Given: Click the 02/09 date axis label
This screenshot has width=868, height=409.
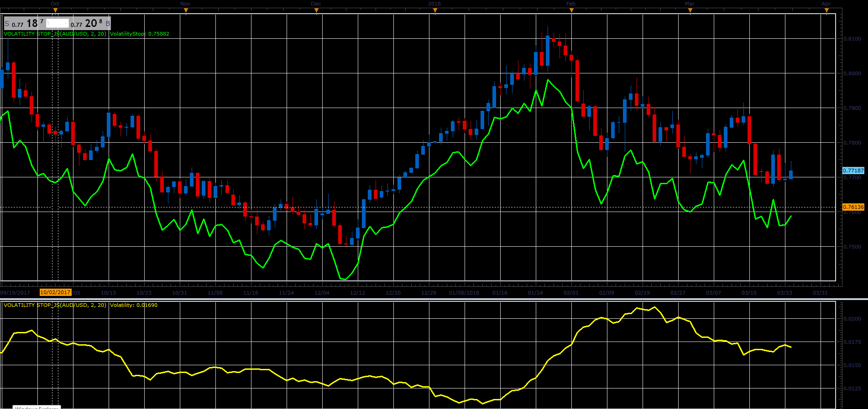Looking at the screenshot, I should point(607,293).
